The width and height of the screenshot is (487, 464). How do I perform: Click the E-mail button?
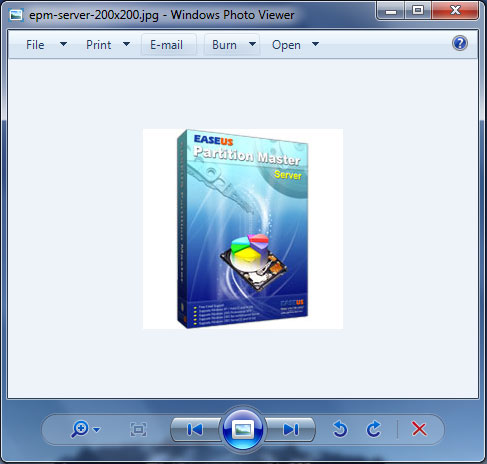[168, 45]
